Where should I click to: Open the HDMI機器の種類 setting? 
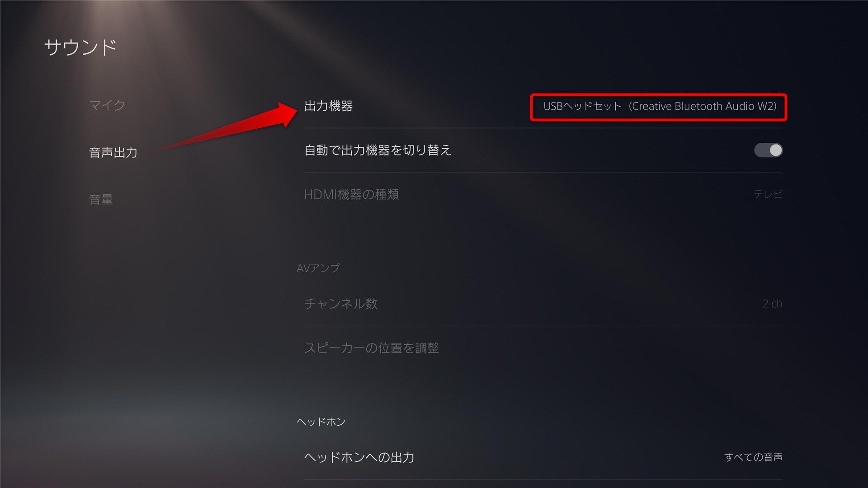pyautogui.click(x=543, y=194)
